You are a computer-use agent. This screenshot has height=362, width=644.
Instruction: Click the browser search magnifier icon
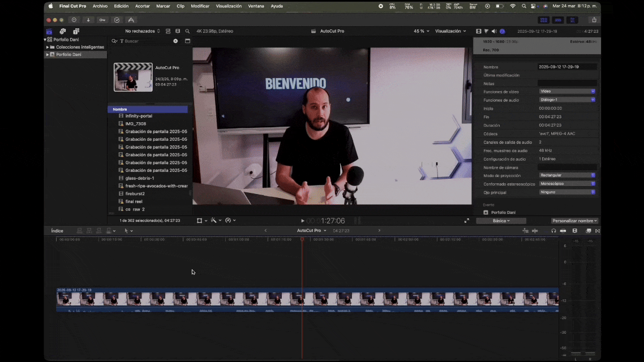click(x=187, y=31)
